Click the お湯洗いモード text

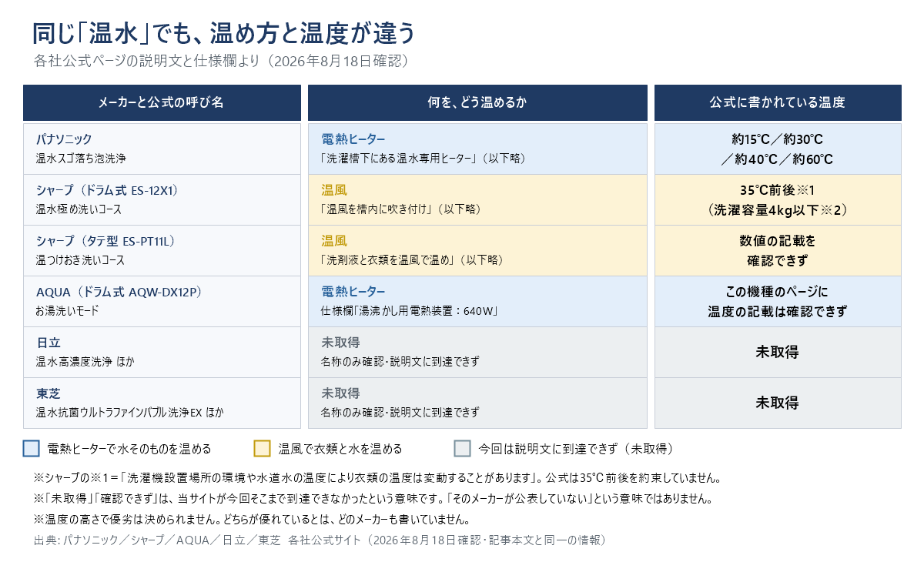67,311
